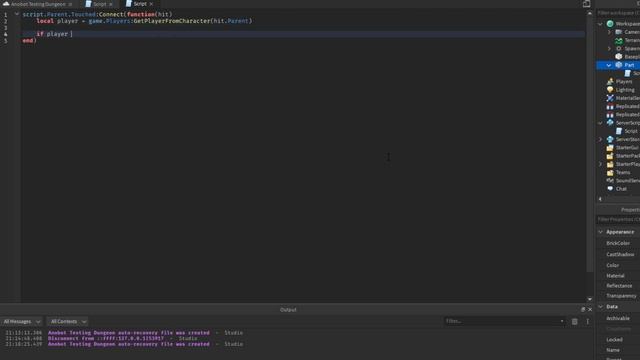Viewport: 640px width, 360px height.
Task: Click the Lighting bulb icon
Action: point(610,90)
